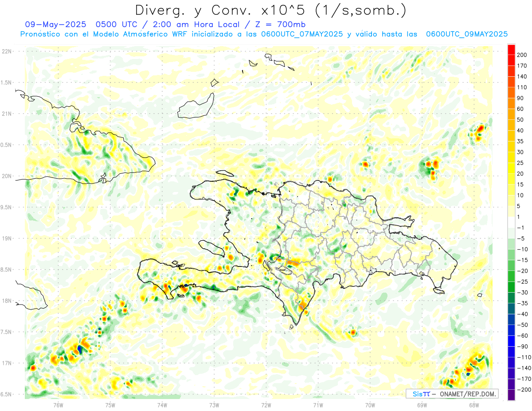Image resolution: width=532 pixels, height=411 pixels.
Task: Click the "75W" longitude label
Action: (110, 405)
